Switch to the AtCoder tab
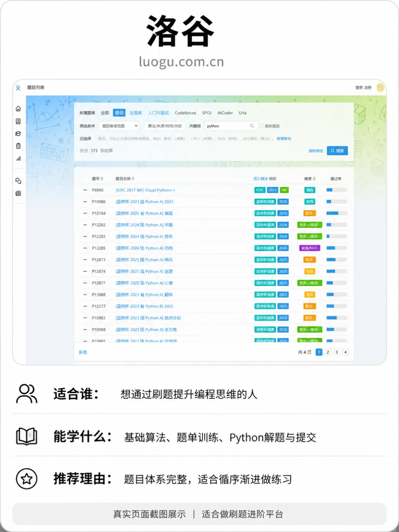 (225, 113)
